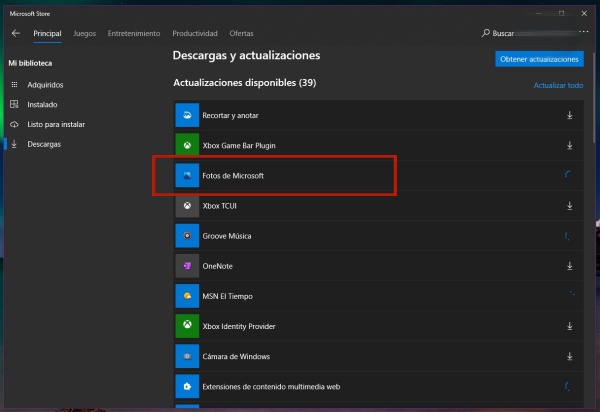Open the Principal tab
Viewport: 600px width, 412px height.
[x=47, y=34]
